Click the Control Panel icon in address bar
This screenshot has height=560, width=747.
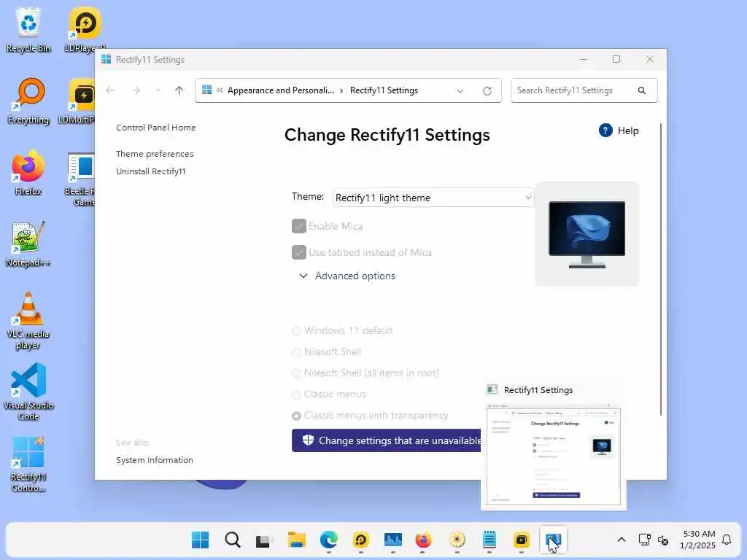[206, 90]
